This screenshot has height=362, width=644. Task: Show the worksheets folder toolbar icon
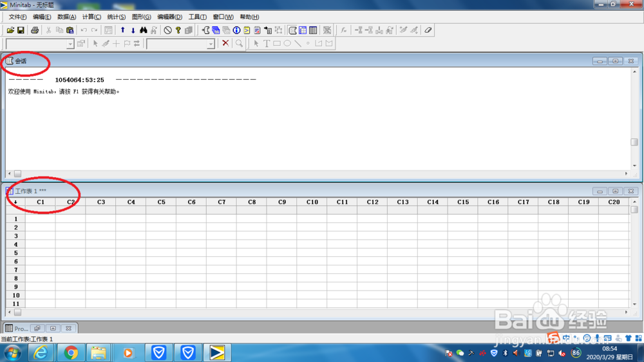(x=216, y=30)
